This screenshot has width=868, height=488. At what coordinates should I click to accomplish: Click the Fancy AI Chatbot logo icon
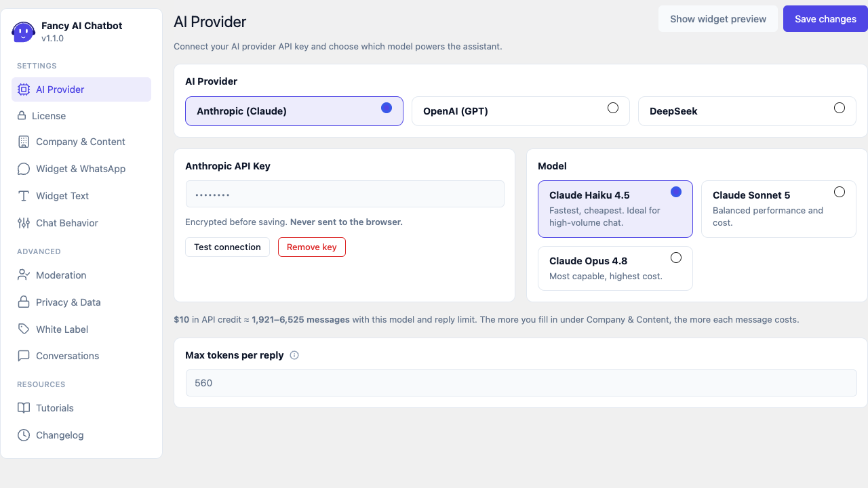pos(24,32)
